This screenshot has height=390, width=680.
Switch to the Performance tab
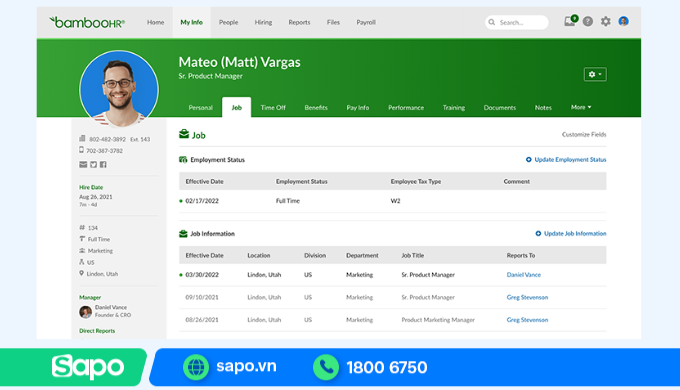[406, 108]
